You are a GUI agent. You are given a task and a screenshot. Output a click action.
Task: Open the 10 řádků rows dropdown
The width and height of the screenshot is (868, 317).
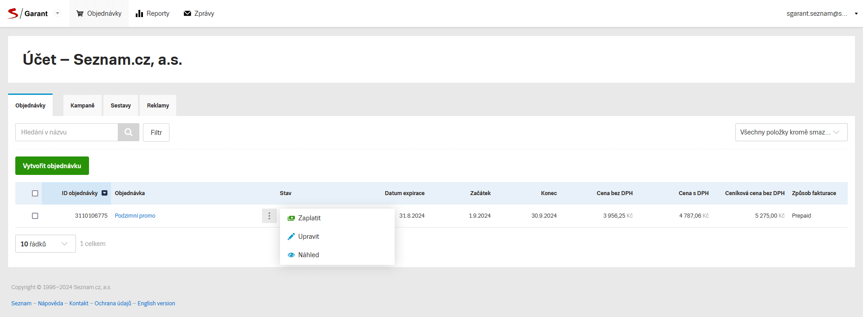pyautogui.click(x=45, y=244)
